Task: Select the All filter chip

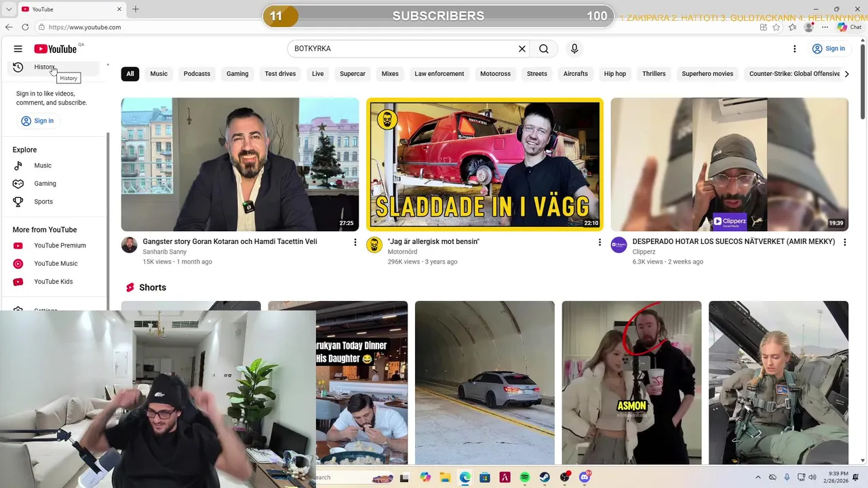Action: click(x=130, y=74)
